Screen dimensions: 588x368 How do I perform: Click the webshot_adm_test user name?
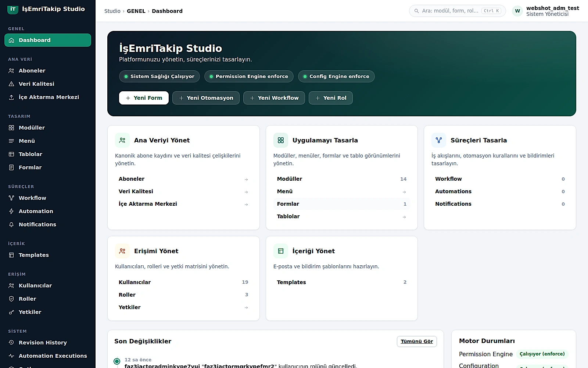pos(553,8)
